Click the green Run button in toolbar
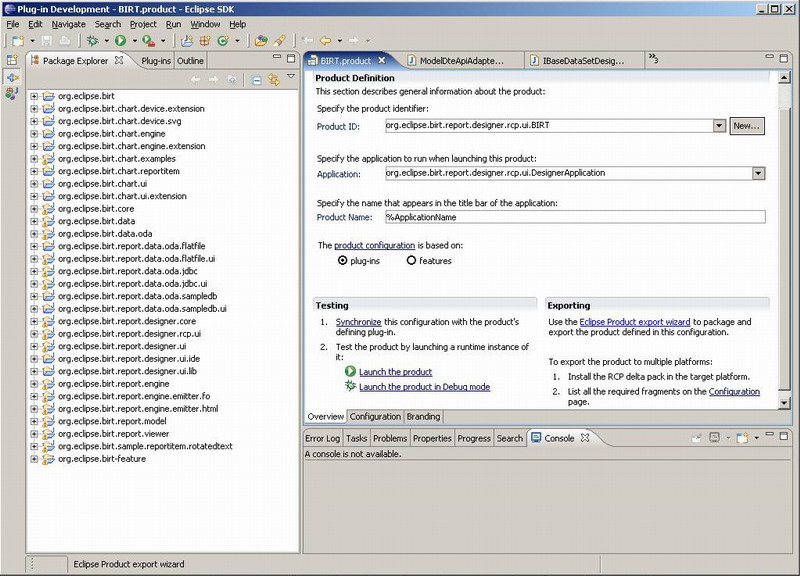 coord(120,40)
